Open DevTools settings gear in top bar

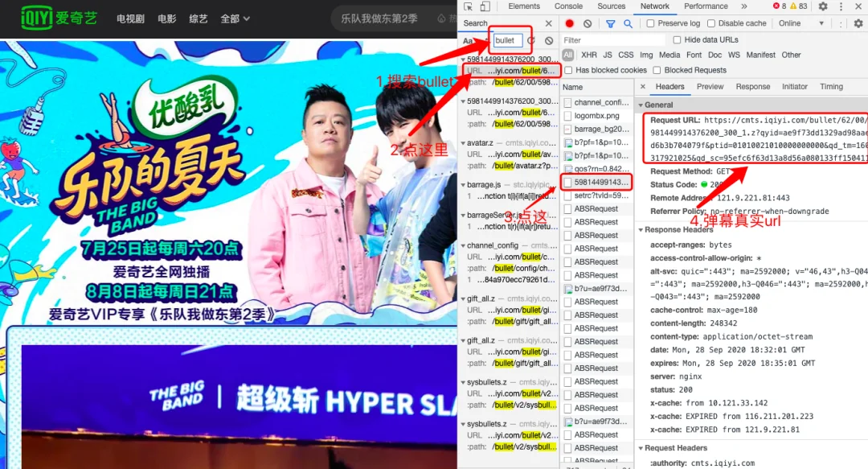823,6
